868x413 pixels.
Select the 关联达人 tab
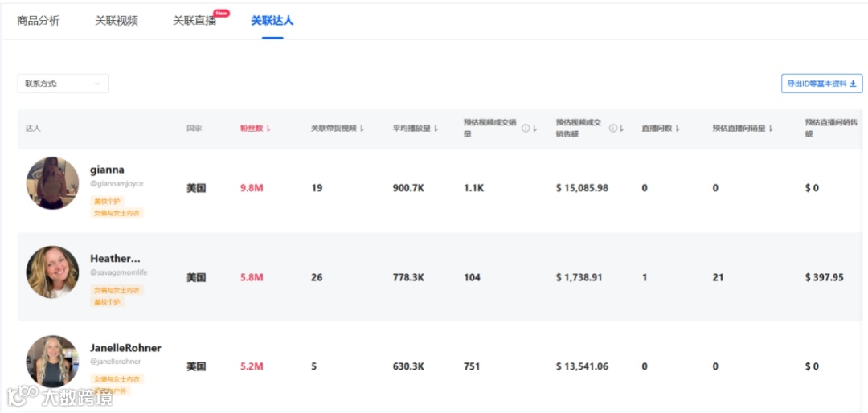pyautogui.click(x=272, y=21)
